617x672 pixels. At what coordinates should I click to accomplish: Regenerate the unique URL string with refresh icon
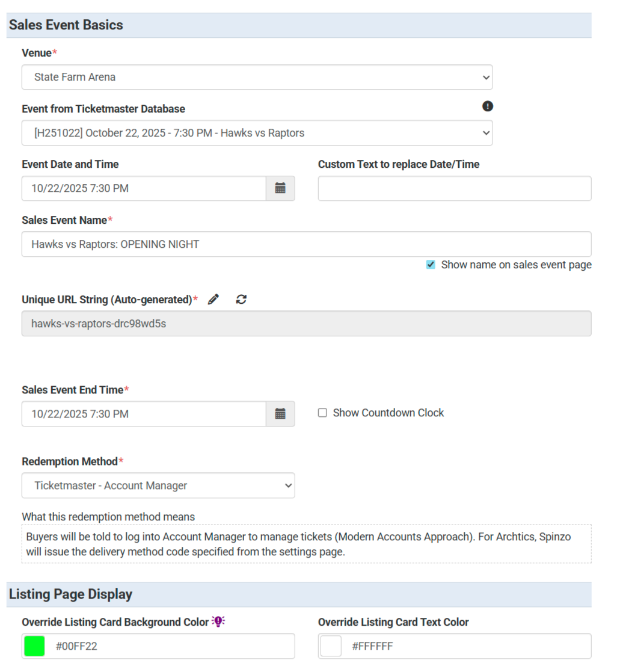[241, 299]
